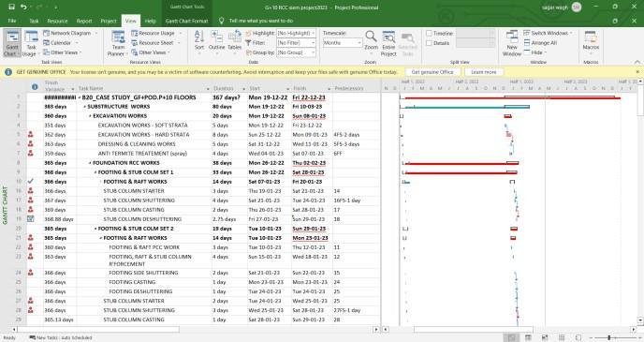Select the FOOTING SIDE SHUTTERING task
Viewport: 644px width, 342px height.
[143, 273]
